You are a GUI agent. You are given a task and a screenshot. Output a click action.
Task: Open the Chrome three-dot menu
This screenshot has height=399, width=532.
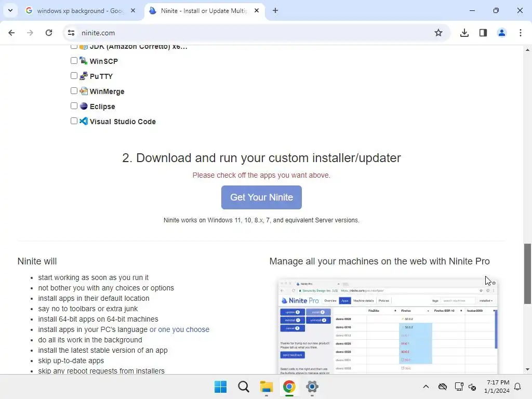pos(520,33)
